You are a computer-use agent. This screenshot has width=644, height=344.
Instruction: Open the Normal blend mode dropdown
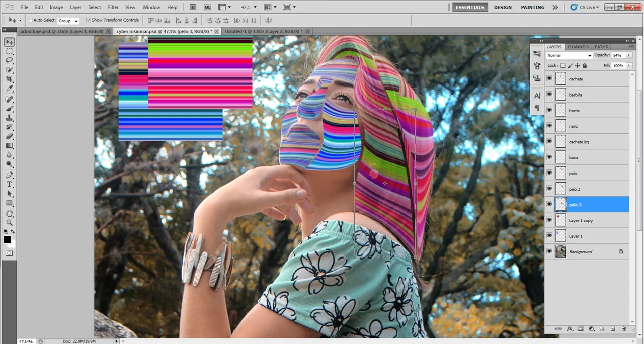coord(569,55)
